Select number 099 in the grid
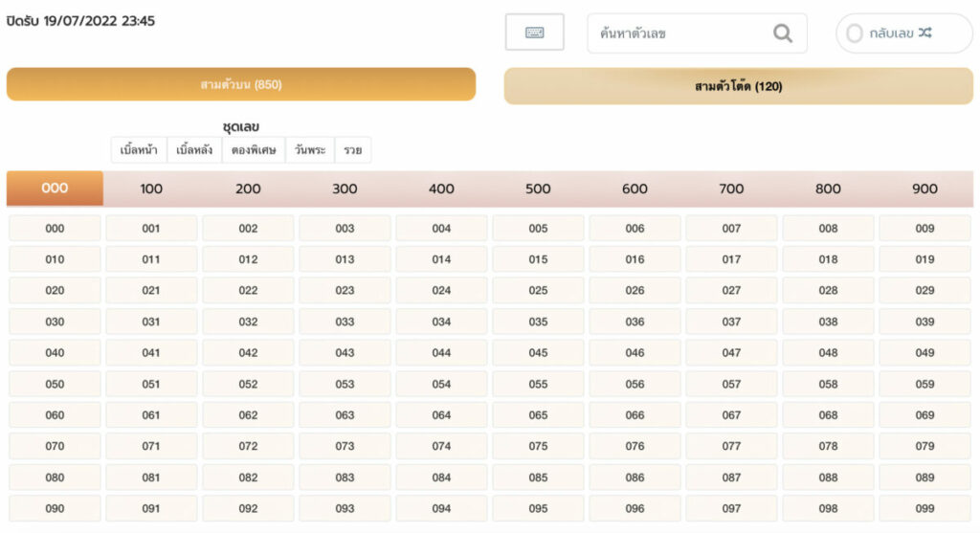Image resolution: width=980 pixels, height=533 pixels. [924, 508]
